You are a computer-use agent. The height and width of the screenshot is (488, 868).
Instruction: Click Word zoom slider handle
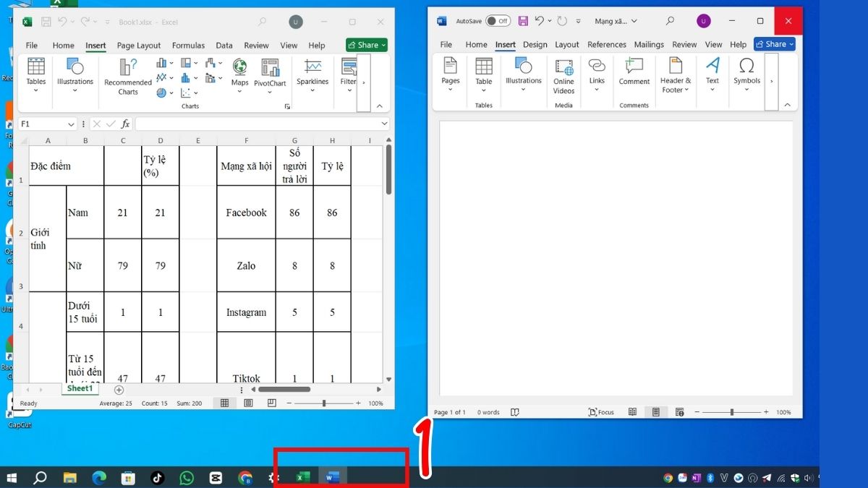pyautogui.click(x=732, y=412)
